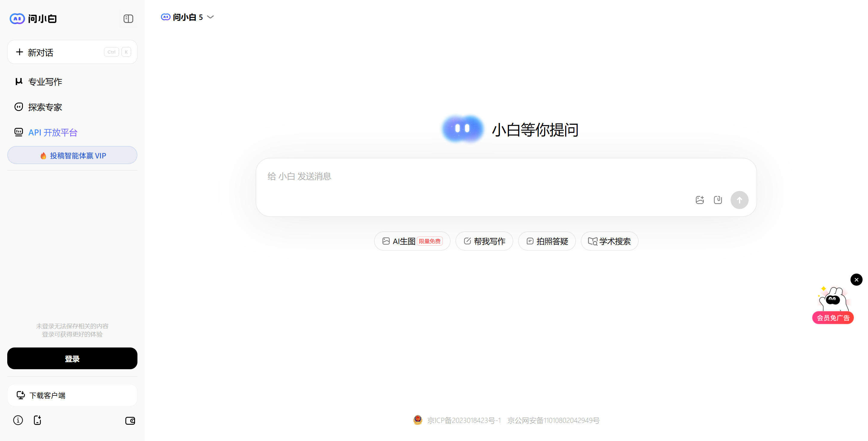This screenshot has width=868, height=441.
Task: Click the police badge icon in footer
Action: (417, 420)
